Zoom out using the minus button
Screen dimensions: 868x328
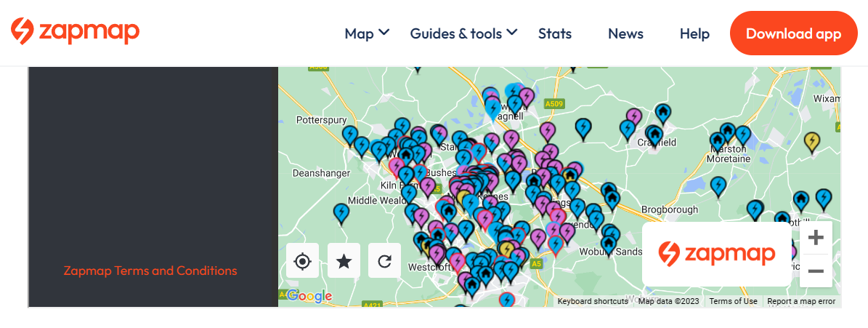(x=816, y=271)
